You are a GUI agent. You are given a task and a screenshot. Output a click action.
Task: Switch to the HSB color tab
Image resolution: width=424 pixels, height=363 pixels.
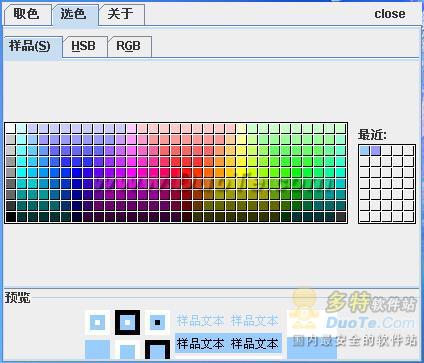[84, 46]
